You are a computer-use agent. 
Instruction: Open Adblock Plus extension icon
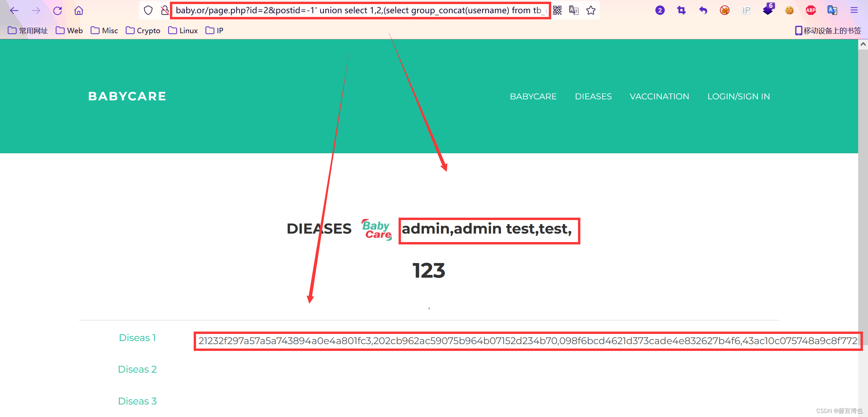811,11
